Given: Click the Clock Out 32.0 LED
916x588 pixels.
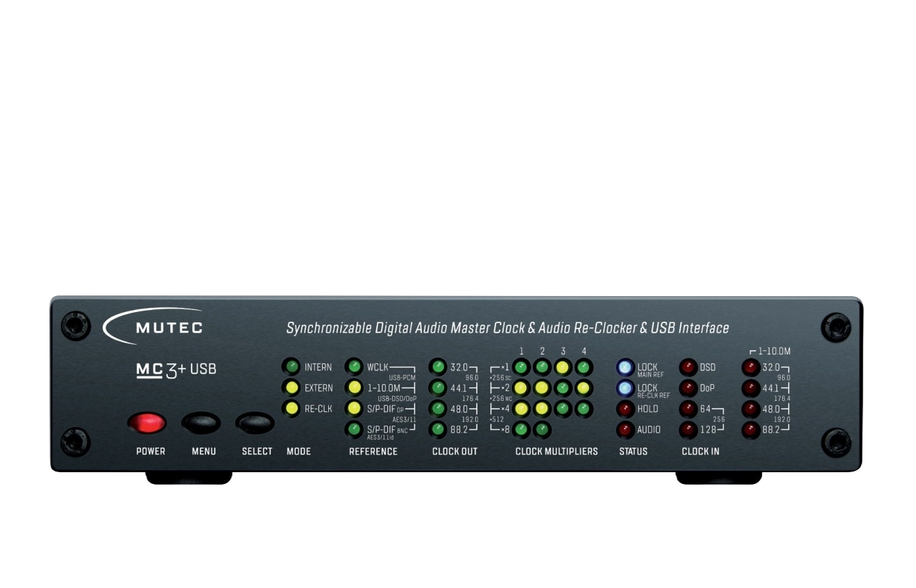Looking at the screenshot, I should tap(438, 367).
